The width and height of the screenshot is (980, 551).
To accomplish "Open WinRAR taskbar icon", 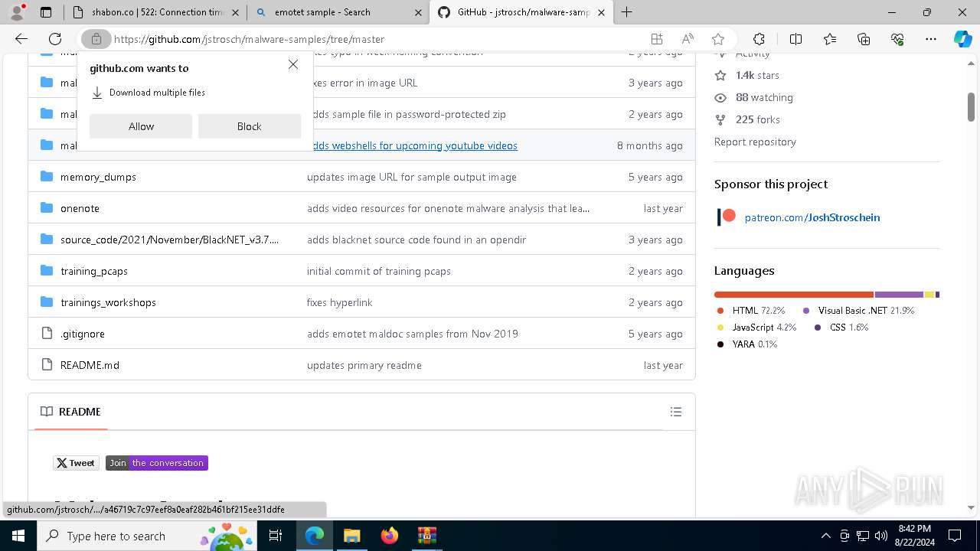I will [x=426, y=536].
